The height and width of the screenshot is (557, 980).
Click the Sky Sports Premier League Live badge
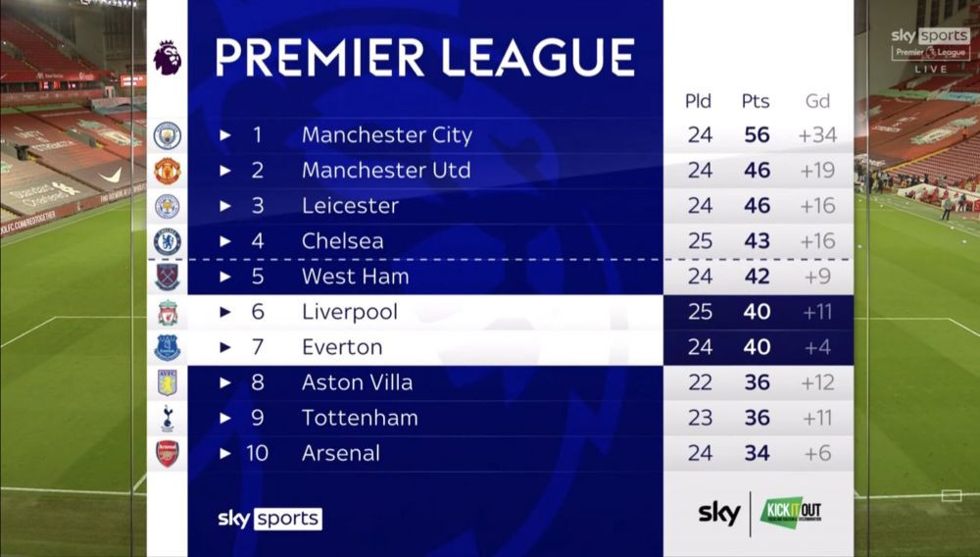click(x=931, y=50)
